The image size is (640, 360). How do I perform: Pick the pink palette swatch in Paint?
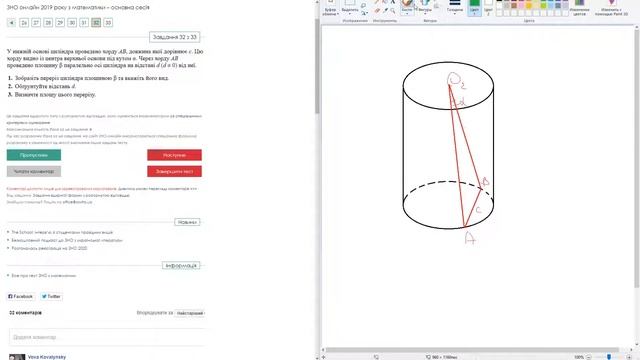coord(521,5)
